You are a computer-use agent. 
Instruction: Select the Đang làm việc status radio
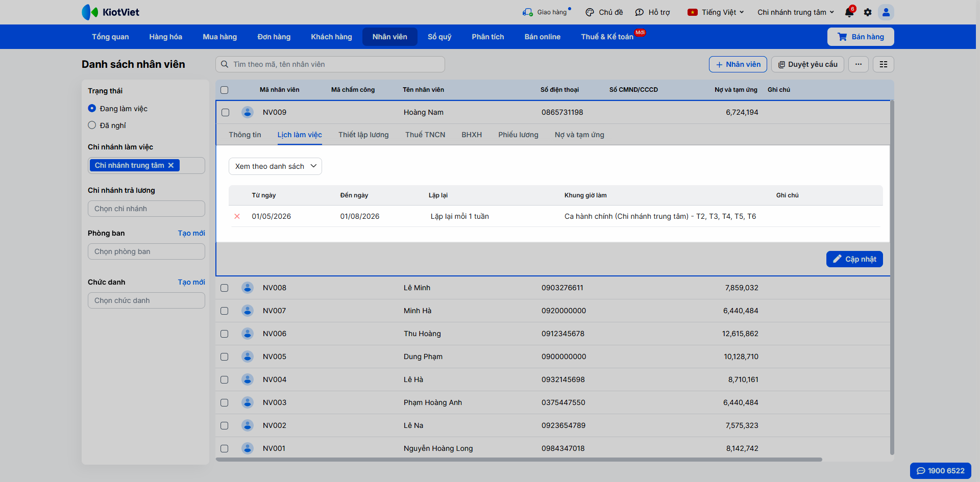click(x=92, y=108)
